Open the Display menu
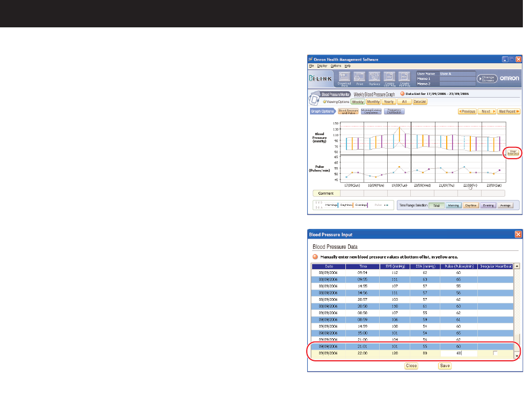 click(322, 66)
